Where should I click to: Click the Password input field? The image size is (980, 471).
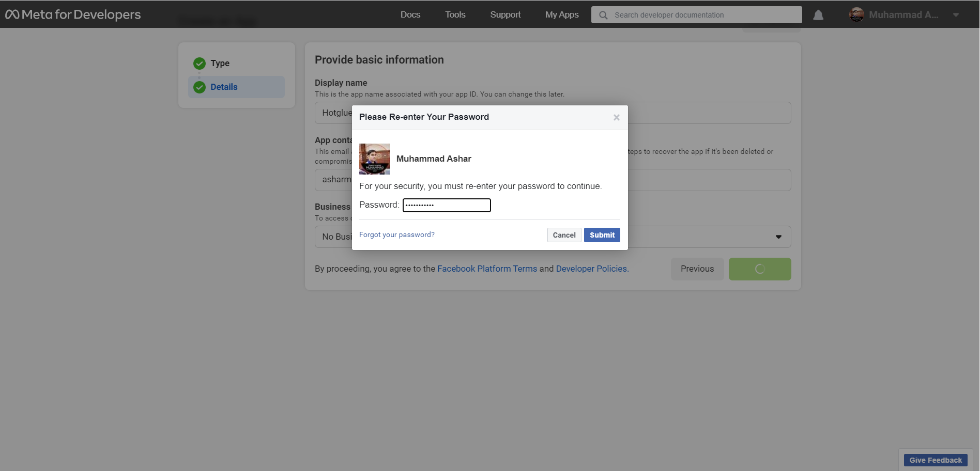coord(447,205)
